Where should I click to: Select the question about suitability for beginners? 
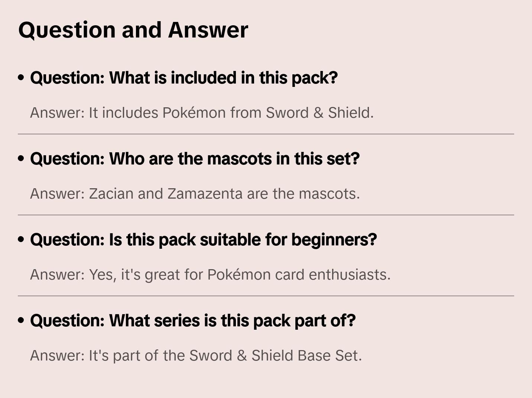(204, 240)
